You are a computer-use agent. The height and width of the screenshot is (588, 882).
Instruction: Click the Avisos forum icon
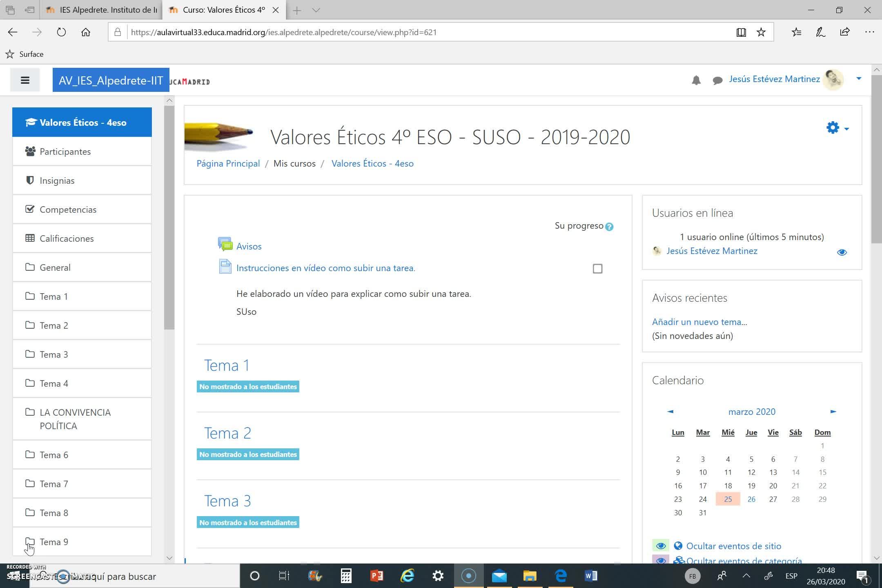[225, 245]
